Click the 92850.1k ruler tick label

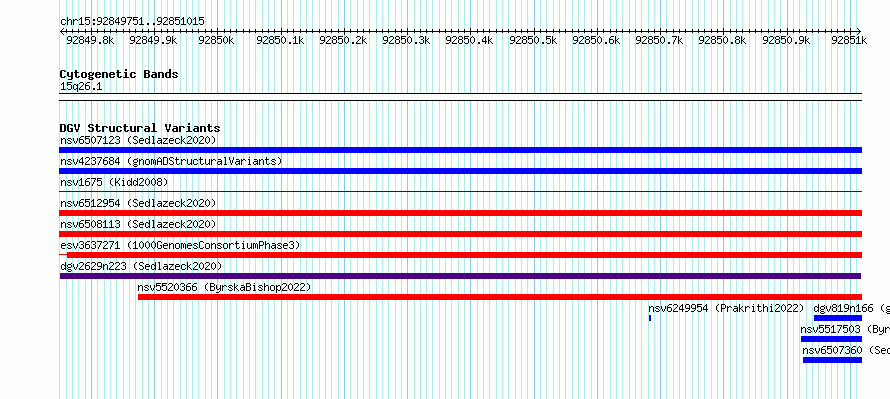(280, 40)
